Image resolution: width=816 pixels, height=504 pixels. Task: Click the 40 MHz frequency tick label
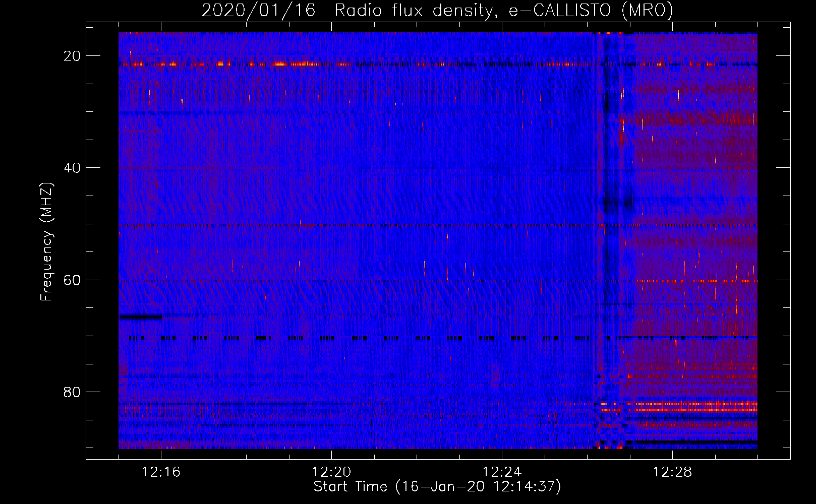pyautogui.click(x=72, y=168)
